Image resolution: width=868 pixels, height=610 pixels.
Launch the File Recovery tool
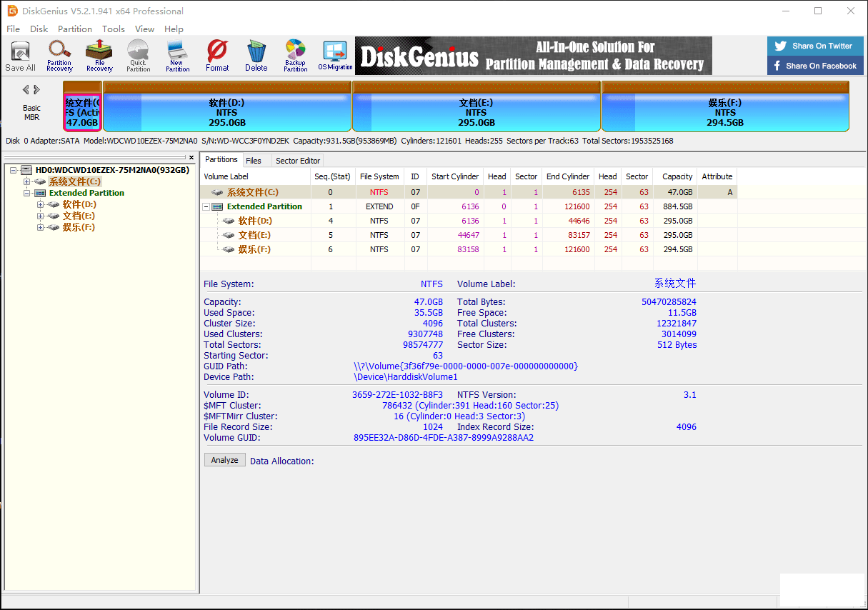[99, 56]
